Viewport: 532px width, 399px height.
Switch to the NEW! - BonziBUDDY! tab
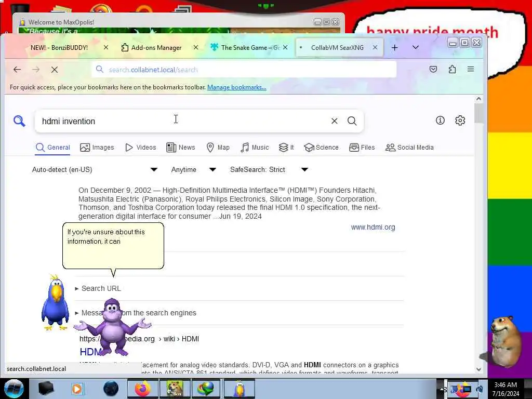(x=59, y=47)
